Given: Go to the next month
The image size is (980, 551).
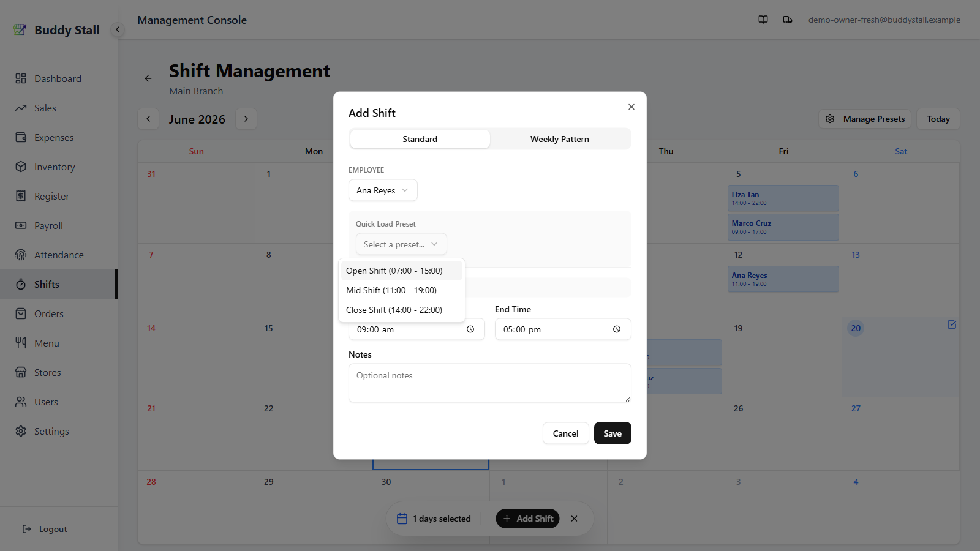Looking at the screenshot, I should click(246, 119).
